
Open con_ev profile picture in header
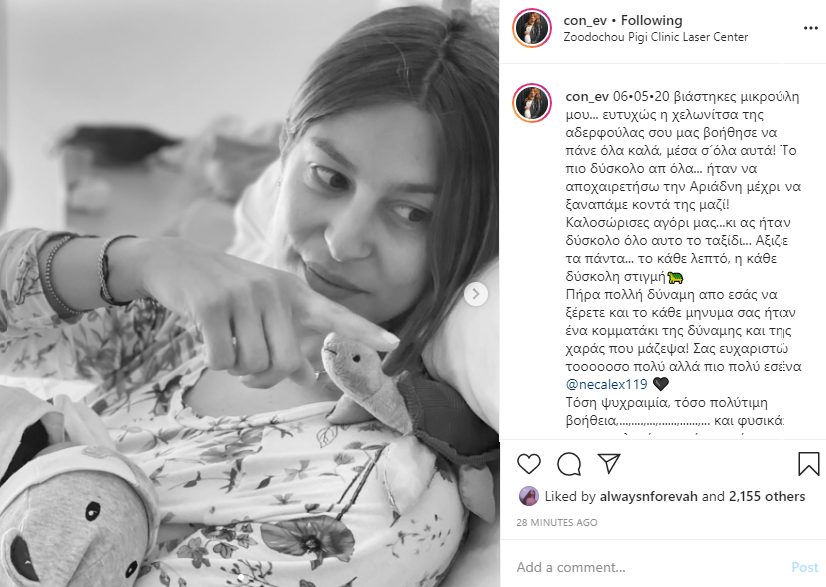point(532,28)
